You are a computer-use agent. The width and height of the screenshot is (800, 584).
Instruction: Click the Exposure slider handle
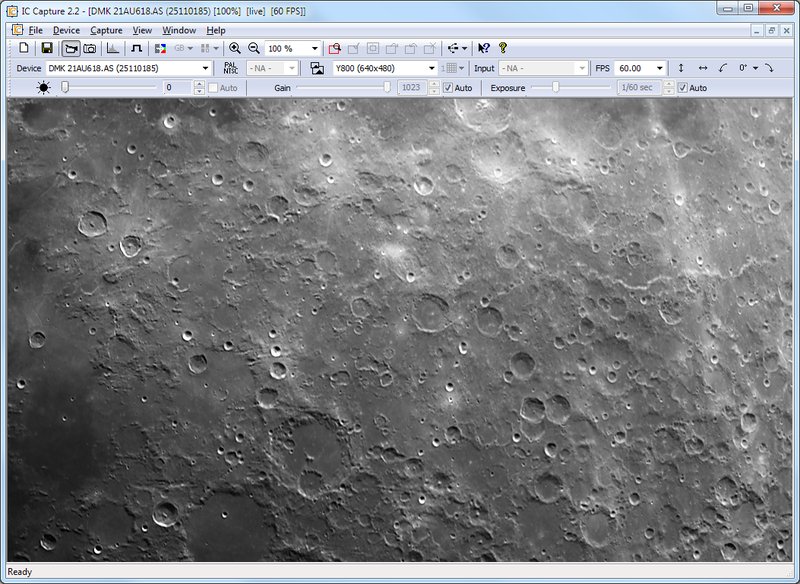[x=556, y=88]
